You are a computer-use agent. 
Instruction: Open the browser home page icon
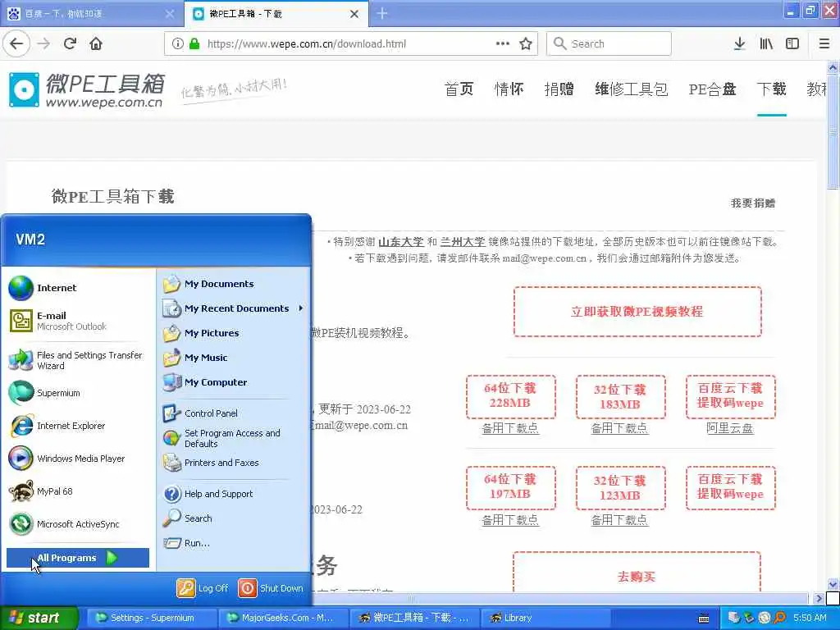[96, 43]
